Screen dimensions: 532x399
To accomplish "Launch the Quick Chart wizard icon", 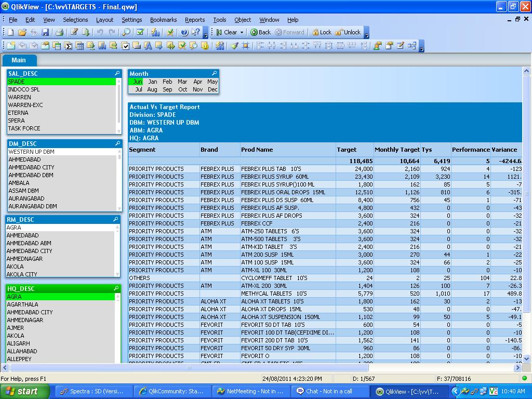I will point(155,32).
